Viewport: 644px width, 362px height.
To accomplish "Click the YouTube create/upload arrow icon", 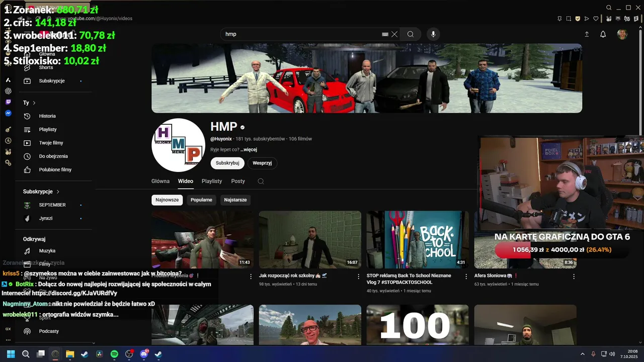I will 586,34.
